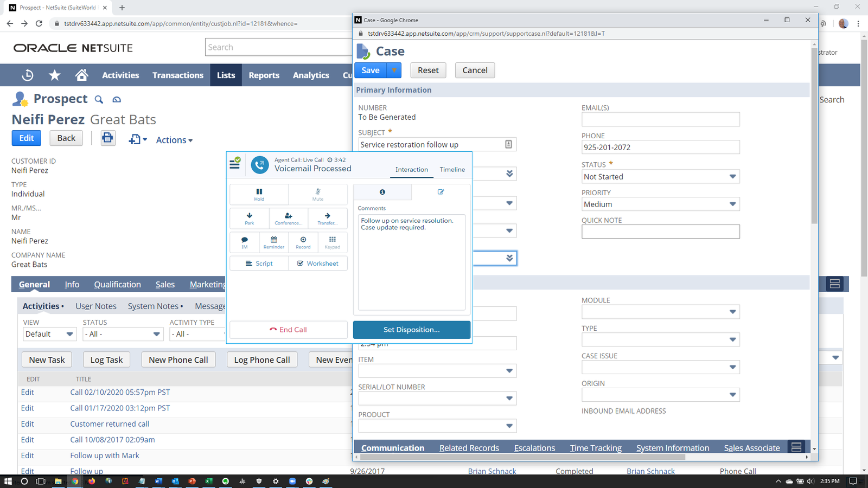Open the Escalations subtab
Viewport: 868px width, 488px height.
534,448
